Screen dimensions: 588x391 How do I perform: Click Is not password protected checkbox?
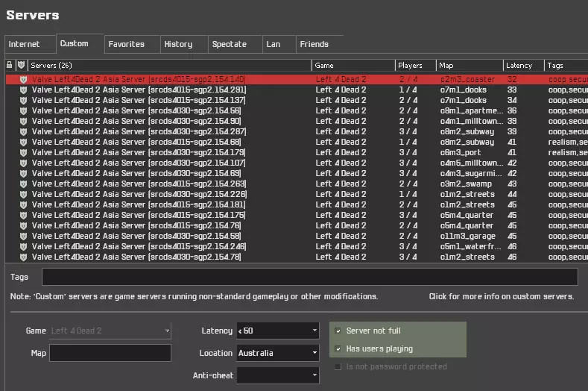(x=338, y=366)
